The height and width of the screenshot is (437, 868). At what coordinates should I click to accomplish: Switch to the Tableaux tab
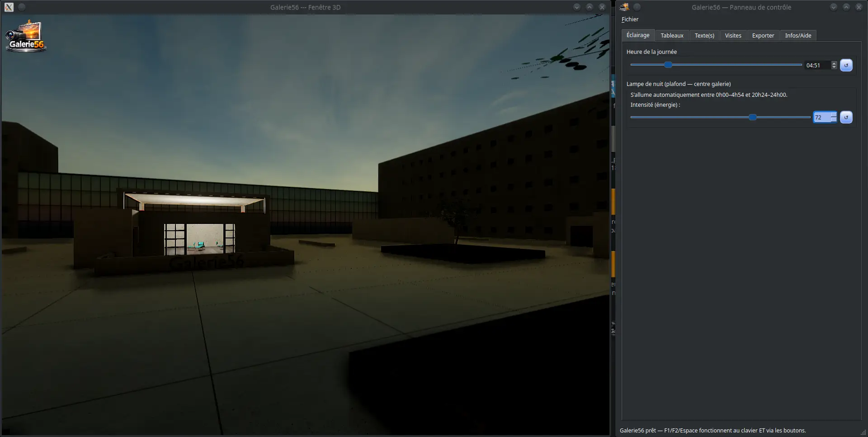[672, 35]
